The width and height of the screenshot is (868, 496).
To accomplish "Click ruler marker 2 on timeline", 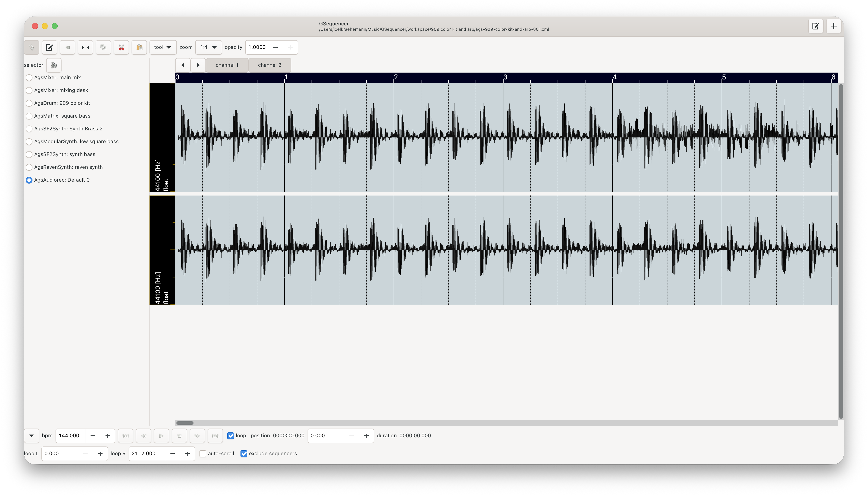I will [x=396, y=77].
